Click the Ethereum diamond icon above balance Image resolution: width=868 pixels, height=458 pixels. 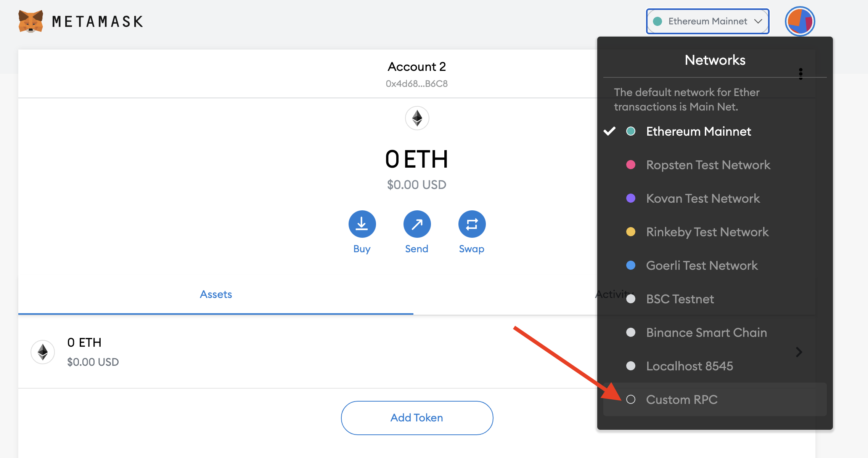[x=417, y=118]
